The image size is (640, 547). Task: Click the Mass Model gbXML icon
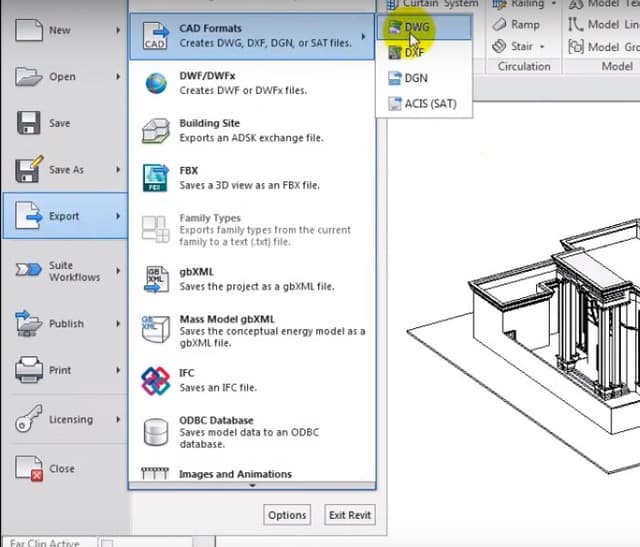156,329
